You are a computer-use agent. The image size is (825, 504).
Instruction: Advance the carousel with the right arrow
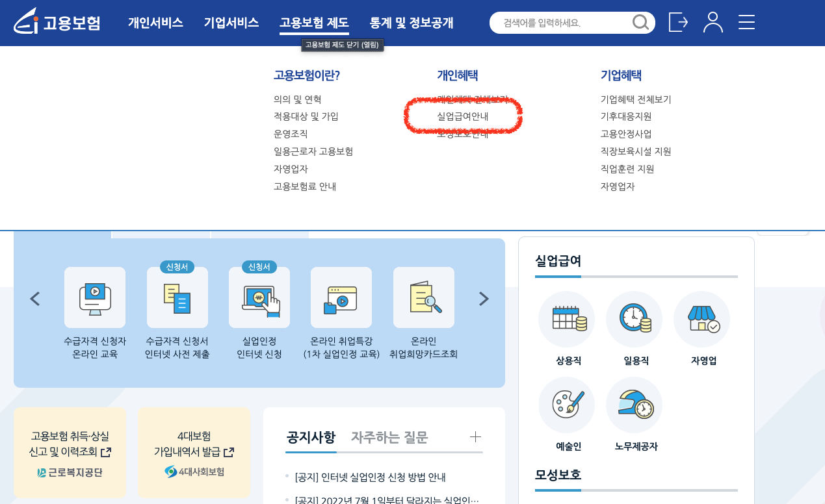coord(483,299)
